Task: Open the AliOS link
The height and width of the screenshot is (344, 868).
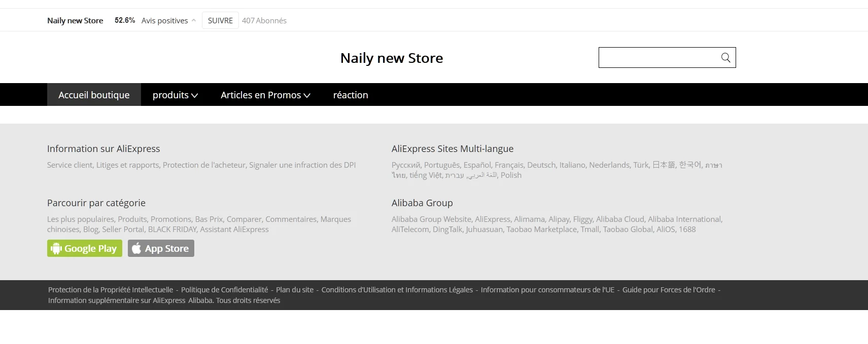Action: click(x=666, y=230)
